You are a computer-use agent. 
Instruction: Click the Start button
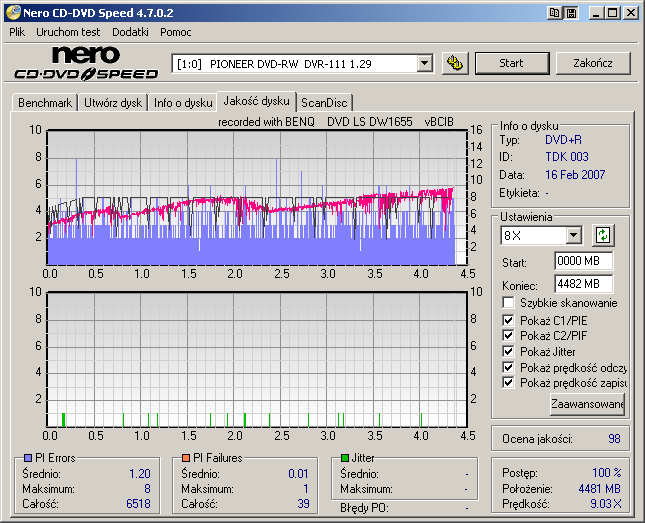pos(512,63)
